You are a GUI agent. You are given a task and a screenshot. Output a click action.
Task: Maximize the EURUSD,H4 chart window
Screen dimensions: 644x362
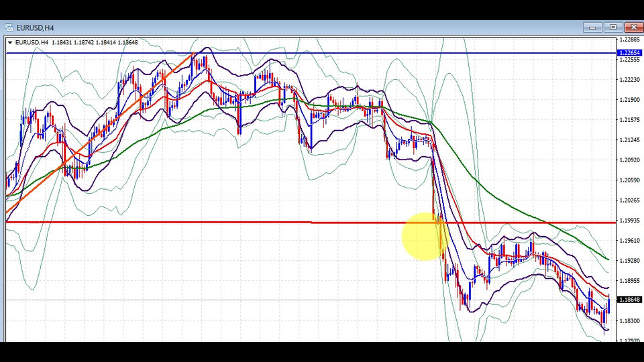tap(612, 27)
